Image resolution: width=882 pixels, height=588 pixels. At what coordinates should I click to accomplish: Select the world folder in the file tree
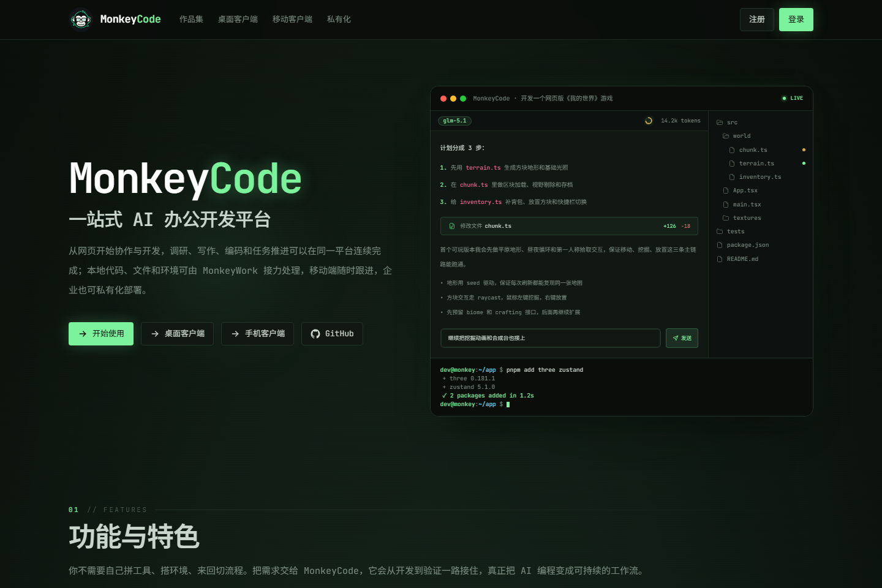tap(736, 136)
